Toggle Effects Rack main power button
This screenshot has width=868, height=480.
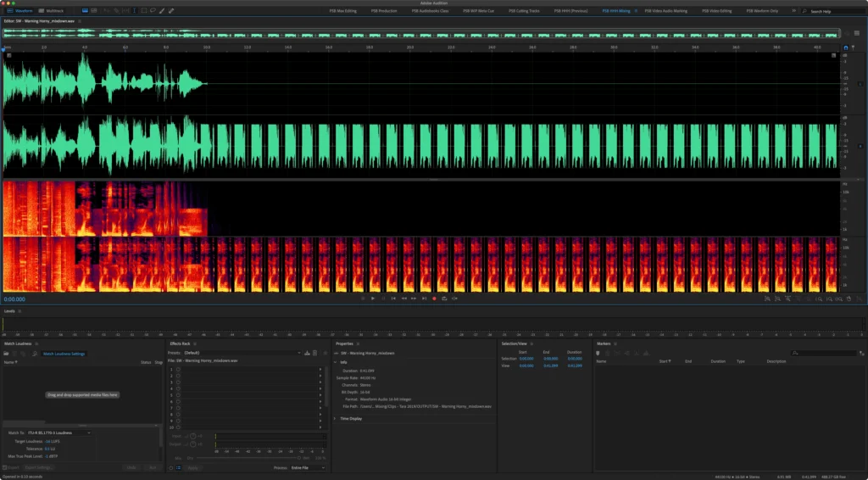171,468
